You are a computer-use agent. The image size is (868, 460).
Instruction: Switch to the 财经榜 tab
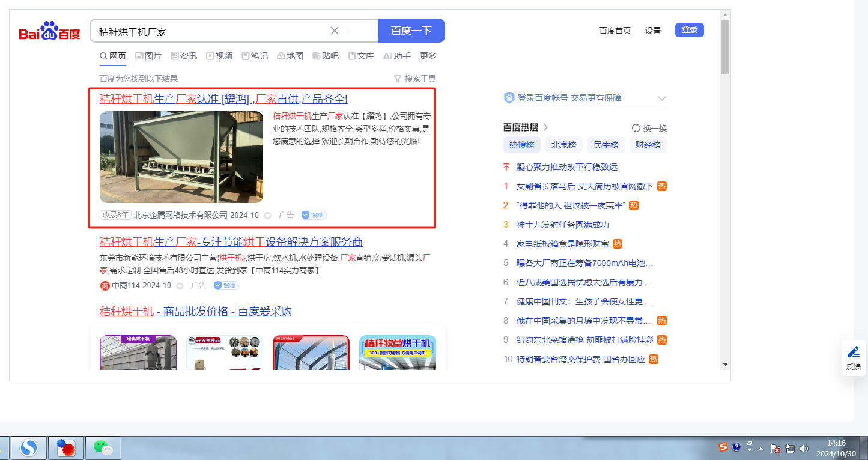[648, 145]
